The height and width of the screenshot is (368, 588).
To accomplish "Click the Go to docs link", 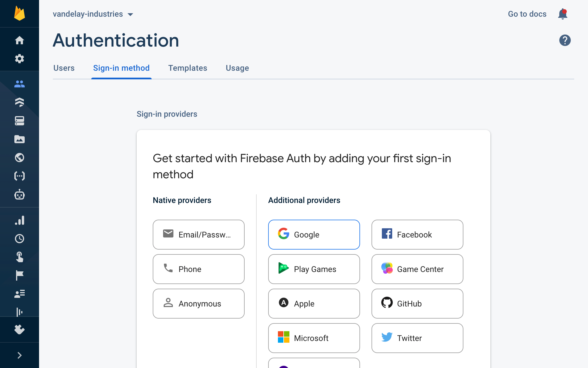I will click(527, 14).
